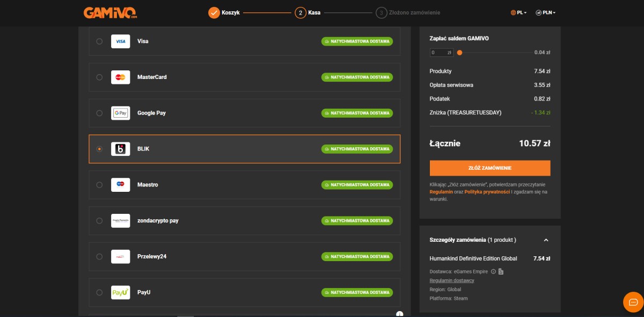
Task: Click the globe language icon
Action: tap(514, 12)
